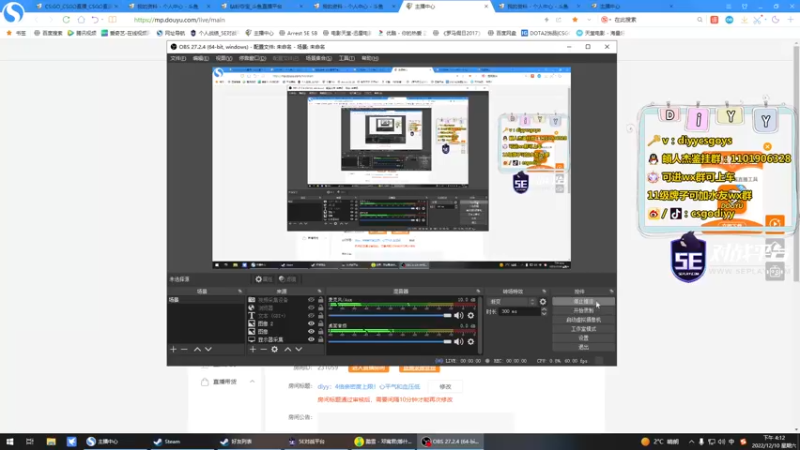
Task: Toggle lock on 显示器采集 source
Action: point(320,339)
